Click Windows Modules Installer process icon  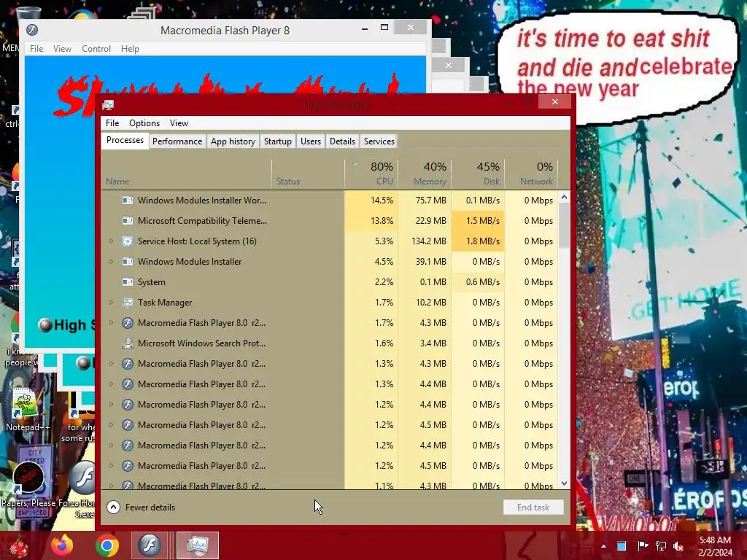click(x=127, y=262)
